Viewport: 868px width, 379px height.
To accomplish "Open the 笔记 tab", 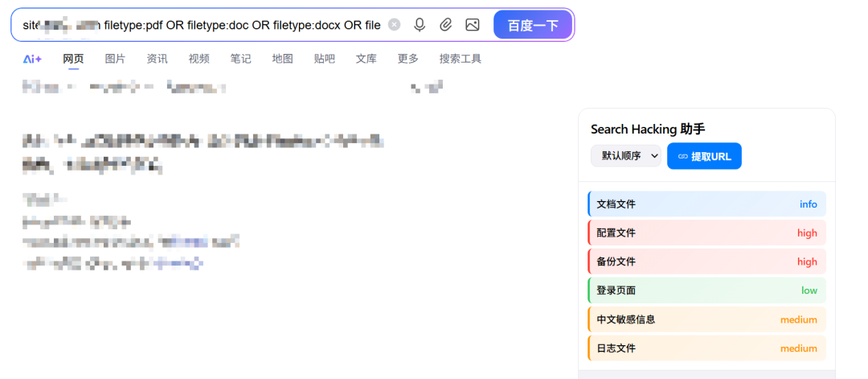I will click(241, 59).
